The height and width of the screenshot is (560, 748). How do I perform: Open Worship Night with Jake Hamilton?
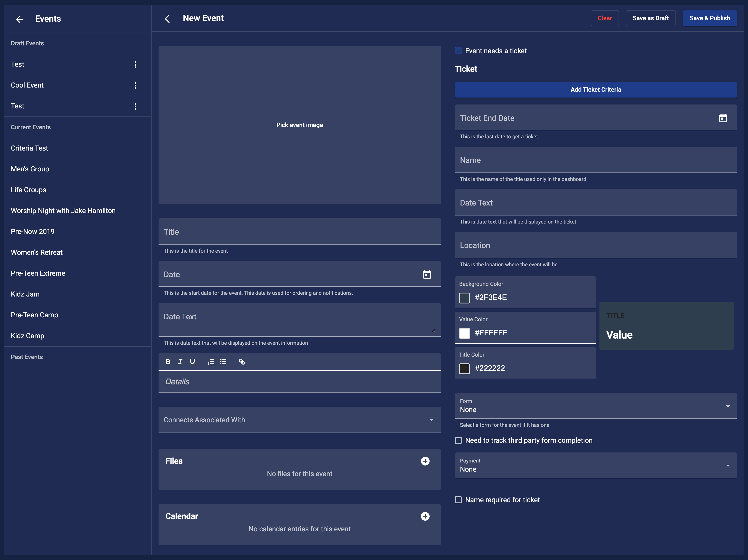pyautogui.click(x=78, y=211)
